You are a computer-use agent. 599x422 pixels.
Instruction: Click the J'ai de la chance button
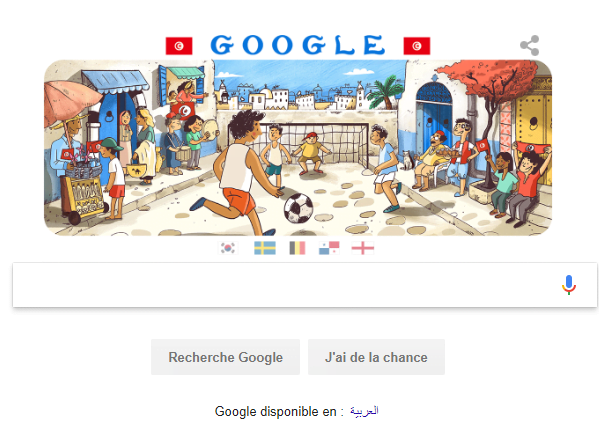(x=376, y=357)
